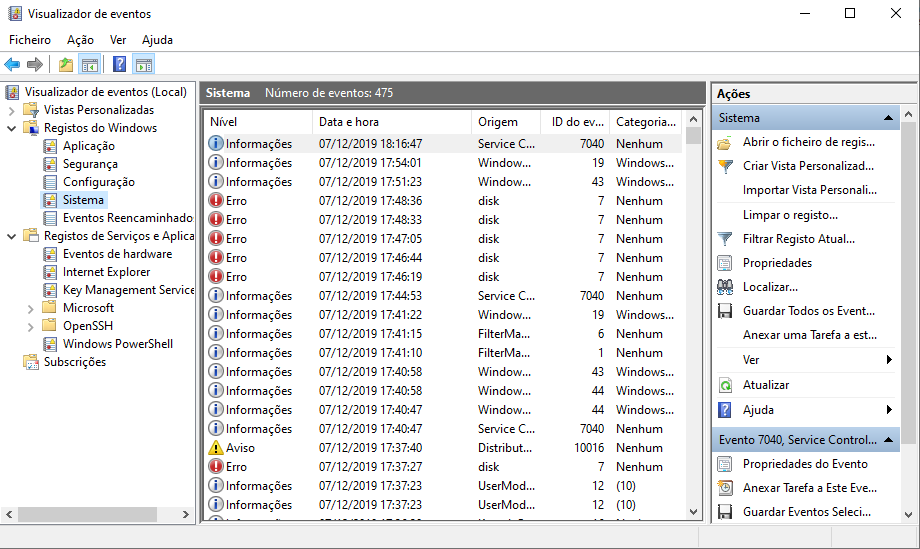This screenshot has width=920, height=549.
Task: Select the event dated 07/12/2019 17:54:01
Action: [x=444, y=162]
